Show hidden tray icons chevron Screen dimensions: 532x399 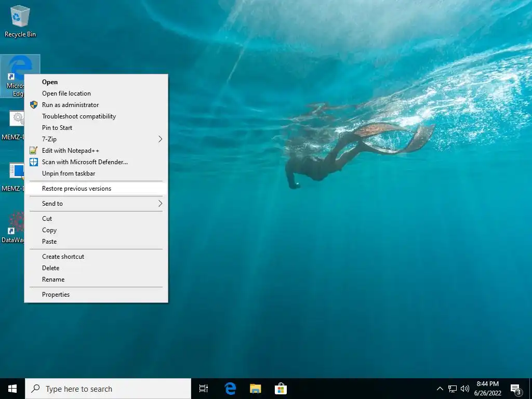pyautogui.click(x=440, y=389)
